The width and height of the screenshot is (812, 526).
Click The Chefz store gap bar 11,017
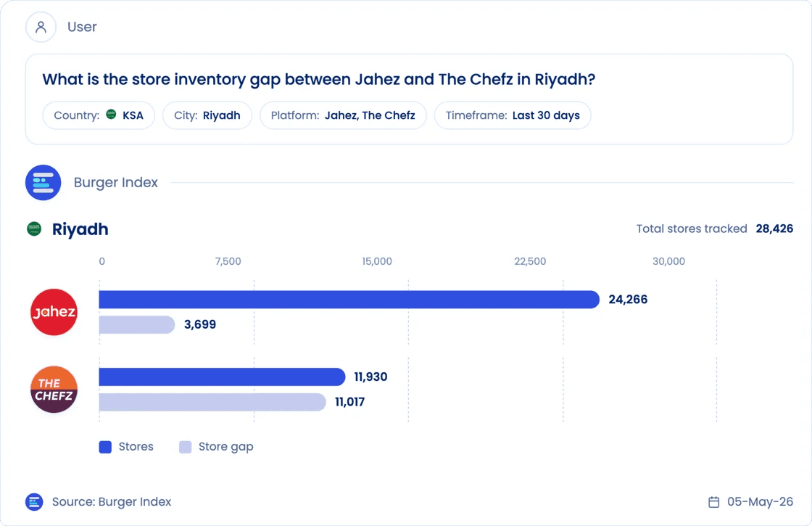coord(212,402)
